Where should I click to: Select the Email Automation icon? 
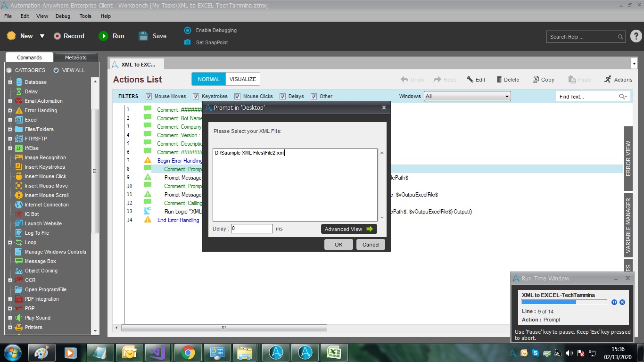(19, 101)
